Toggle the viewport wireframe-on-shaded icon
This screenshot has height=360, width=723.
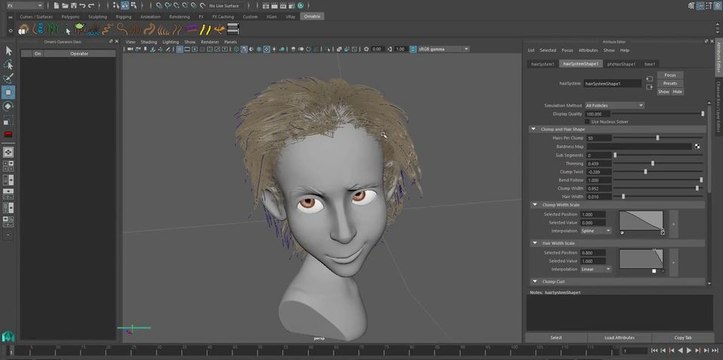click(259, 49)
